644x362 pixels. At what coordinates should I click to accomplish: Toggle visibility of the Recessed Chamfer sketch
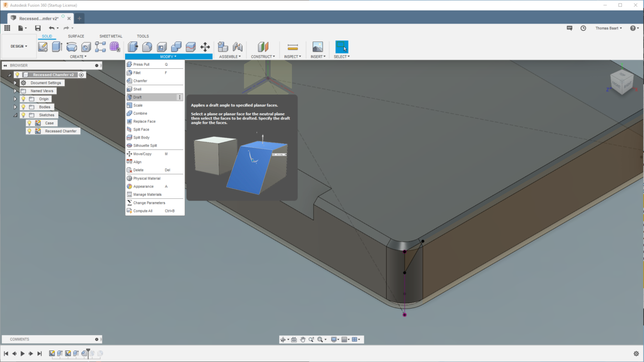coord(29,131)
